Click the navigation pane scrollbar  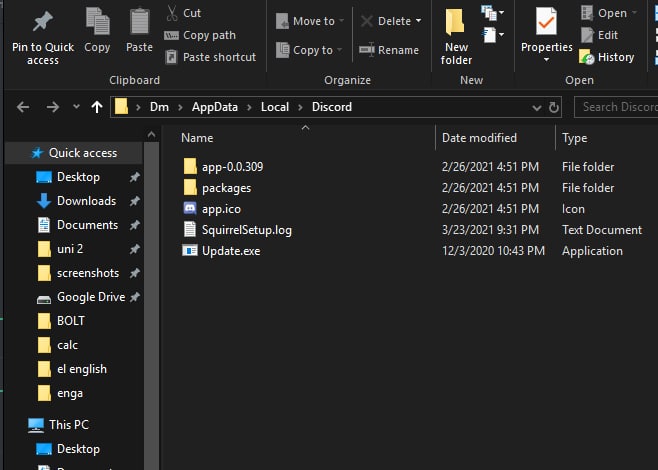click(x=151, y=306)
